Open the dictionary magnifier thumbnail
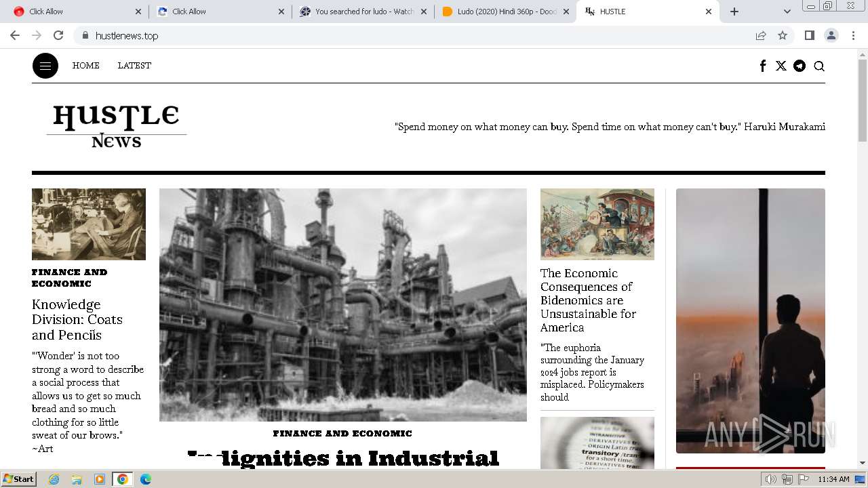 (597, 443)
